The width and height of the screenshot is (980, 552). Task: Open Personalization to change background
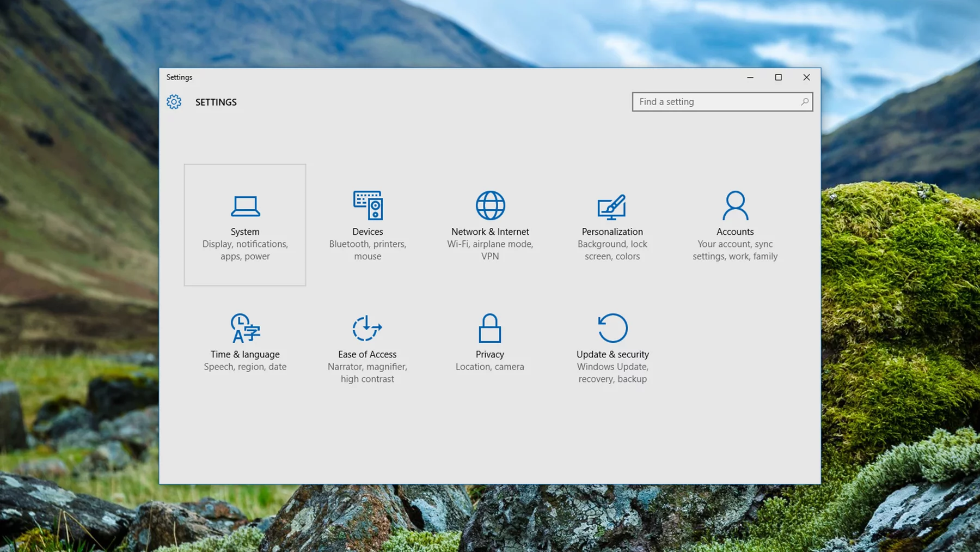[x=612, y=225]
